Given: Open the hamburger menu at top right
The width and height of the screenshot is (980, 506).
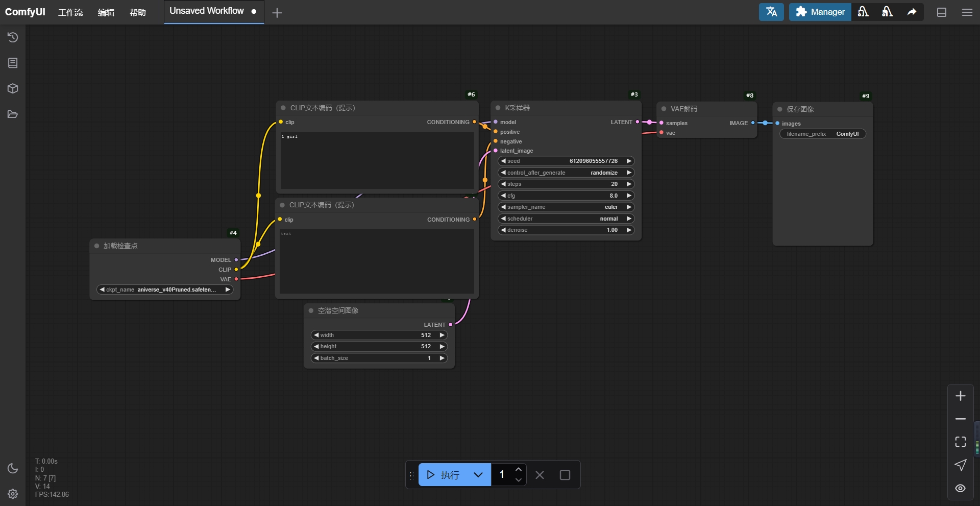Looking at the screenshot, I should (x=967, y=12).
